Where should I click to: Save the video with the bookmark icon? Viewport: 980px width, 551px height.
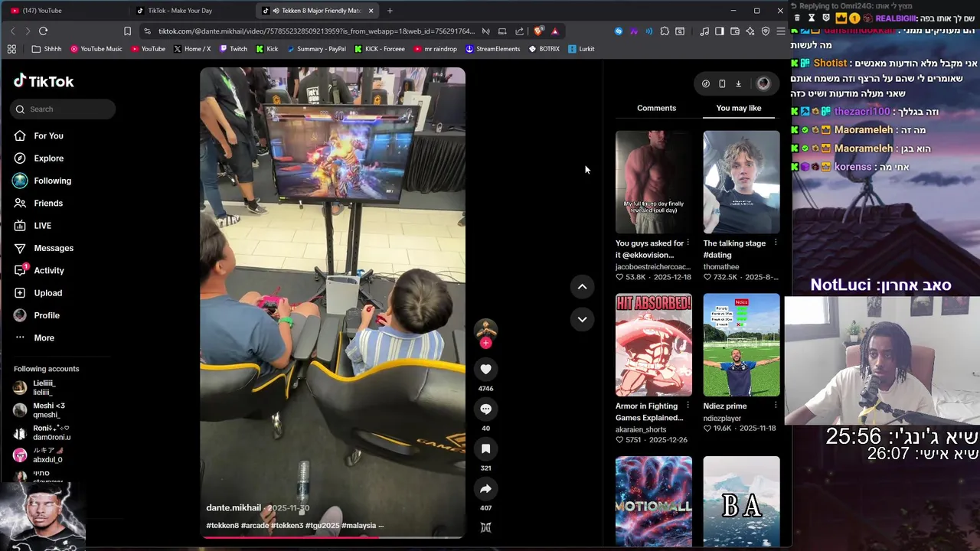pos(485,448)
